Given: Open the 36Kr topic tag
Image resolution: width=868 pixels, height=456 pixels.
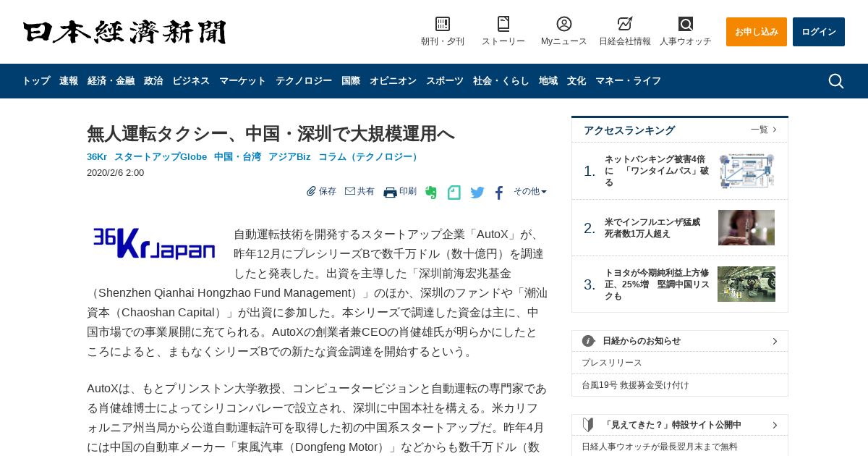Looking at the screenshot, I should [97, 157].
